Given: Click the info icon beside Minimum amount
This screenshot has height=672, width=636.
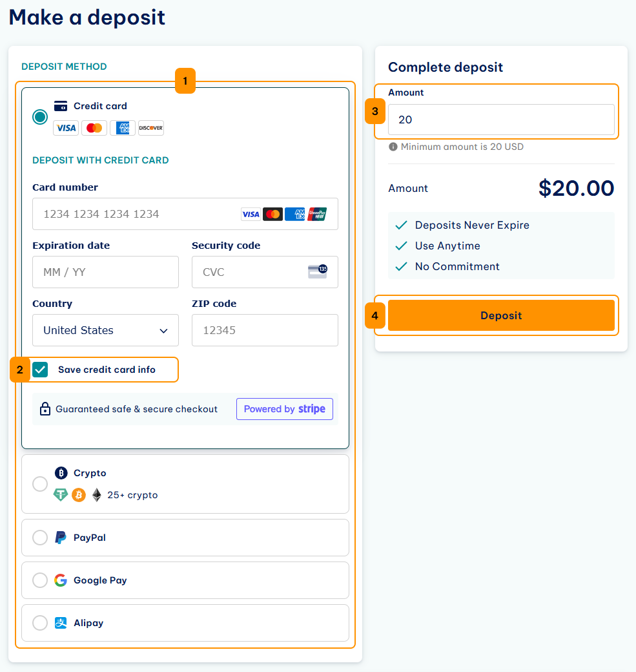Looking at the screenshot, I should [x=393, y=147].
